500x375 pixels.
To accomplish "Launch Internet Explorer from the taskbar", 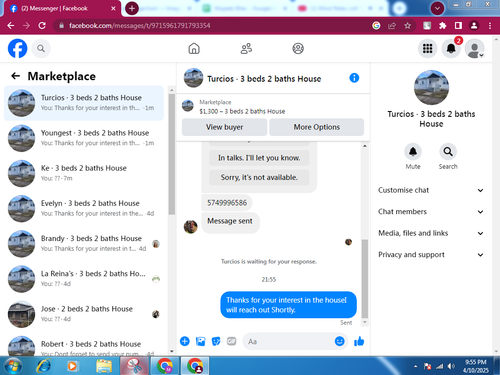I will [44, 366].
